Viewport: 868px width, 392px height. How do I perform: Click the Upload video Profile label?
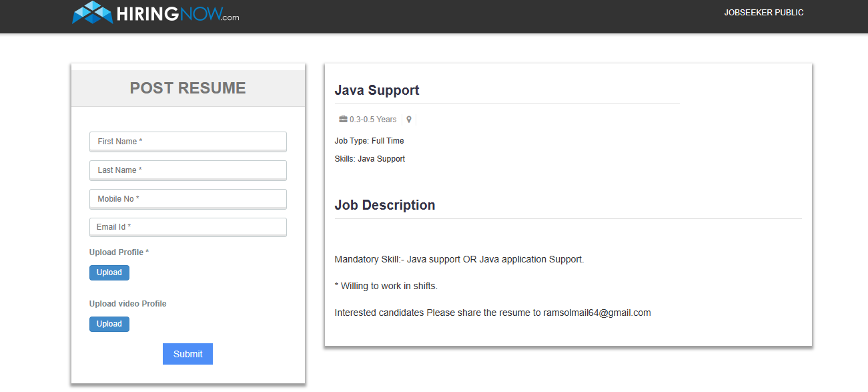[x=128, y=304]
